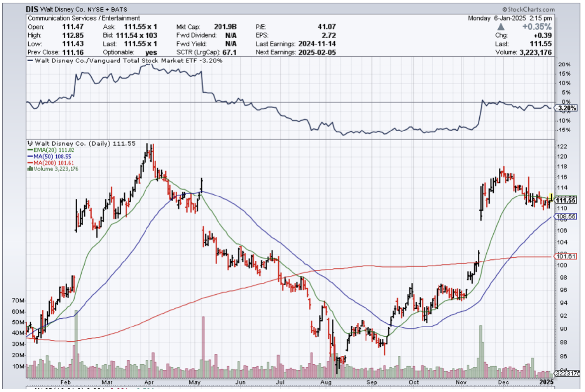Click the Volume histogram legend icon

pos(29,169)
